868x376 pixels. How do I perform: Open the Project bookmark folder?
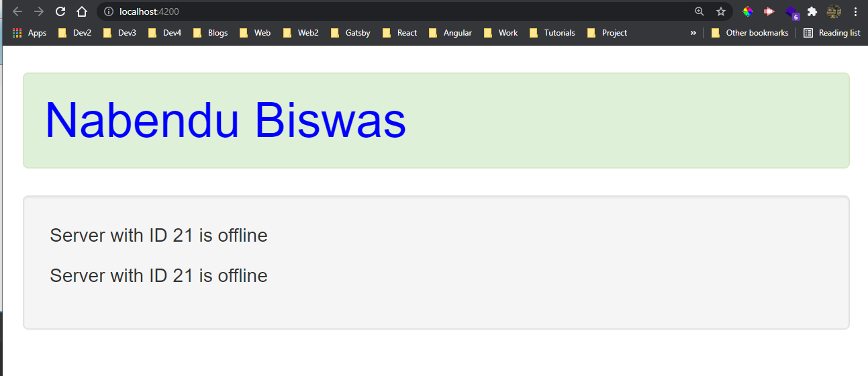(x=607, y=33)
